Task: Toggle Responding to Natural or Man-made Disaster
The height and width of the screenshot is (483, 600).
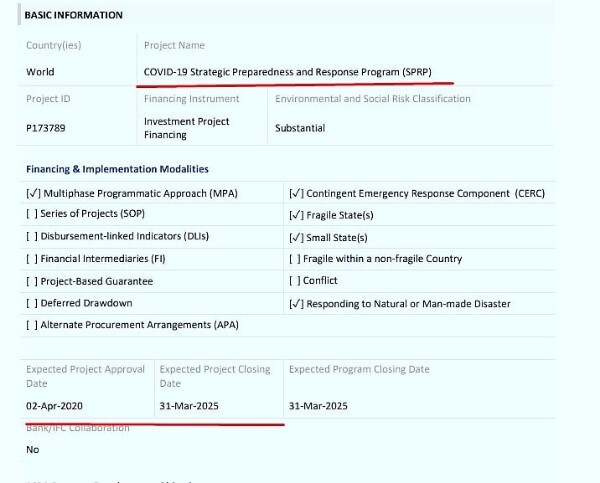Action: (296, 303)
